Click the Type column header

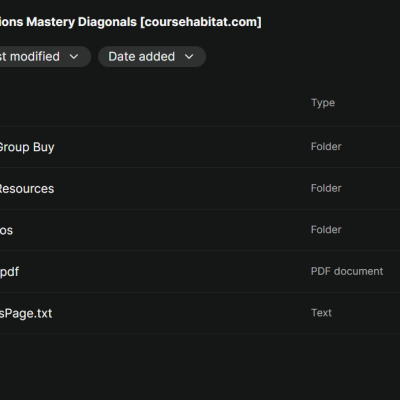(x=323, y=103)
